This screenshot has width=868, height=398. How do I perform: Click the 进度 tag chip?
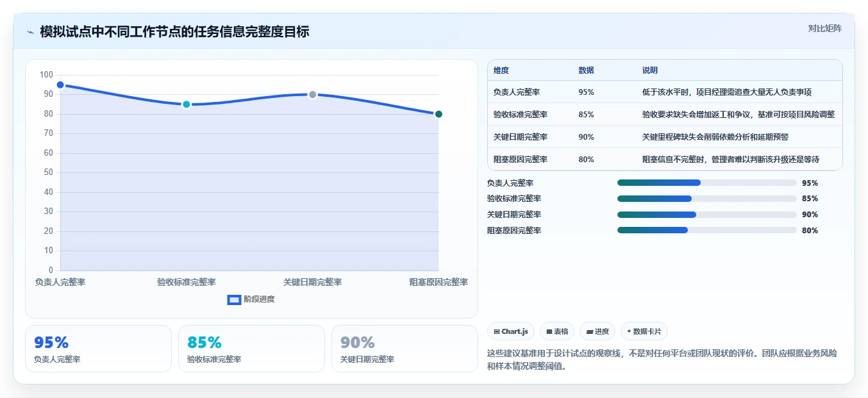597,331
